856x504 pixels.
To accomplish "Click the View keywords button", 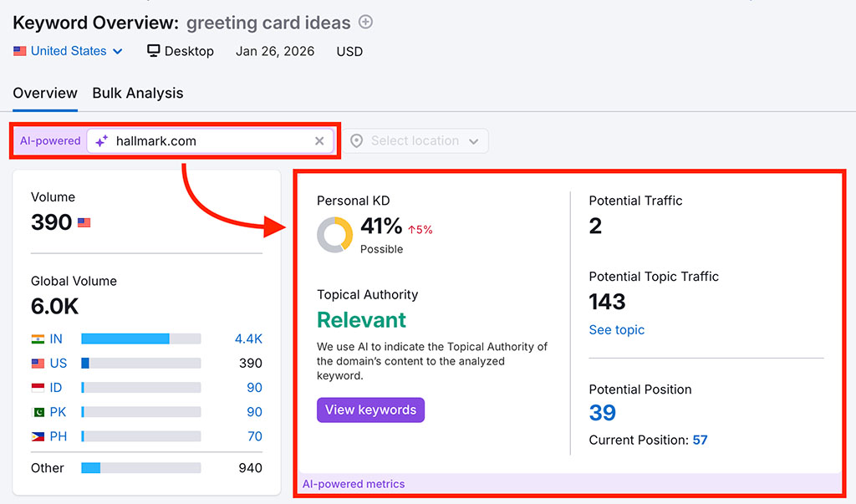I will click(x=370, y=410).
